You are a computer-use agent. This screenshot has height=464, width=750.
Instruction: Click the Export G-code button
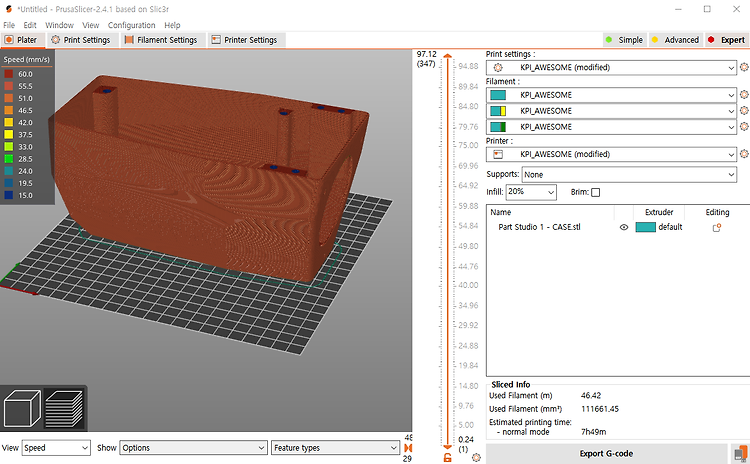click(x=606, y=453)
